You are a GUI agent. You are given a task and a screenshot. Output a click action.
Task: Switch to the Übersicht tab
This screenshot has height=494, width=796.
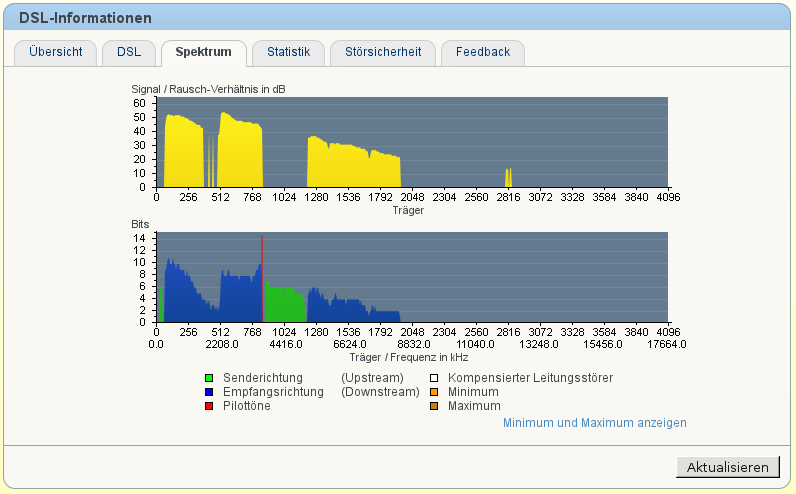(x=55, y=52)
